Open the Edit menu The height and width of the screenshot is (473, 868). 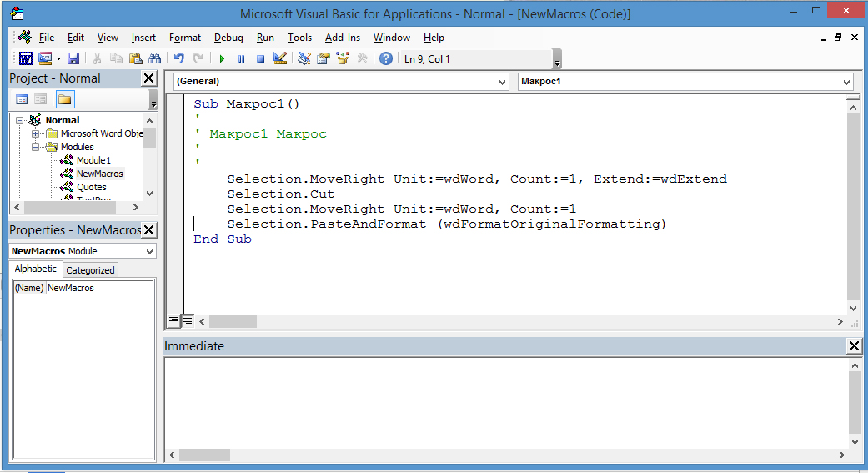pos(75,38)
